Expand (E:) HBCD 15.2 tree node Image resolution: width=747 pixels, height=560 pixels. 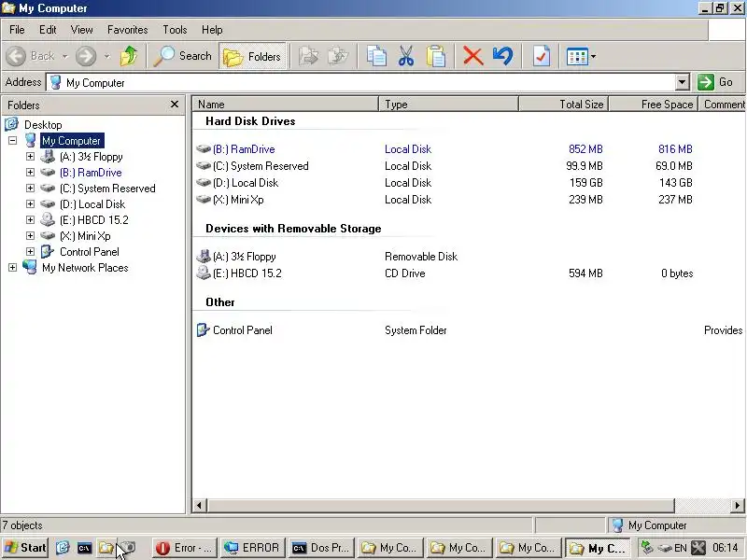[30, 219]
